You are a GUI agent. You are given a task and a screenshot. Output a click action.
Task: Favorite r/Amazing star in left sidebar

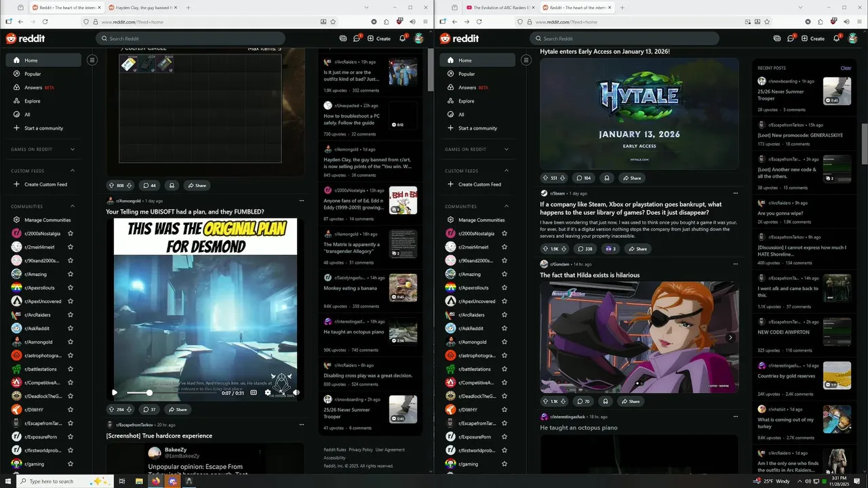[71, 274]
